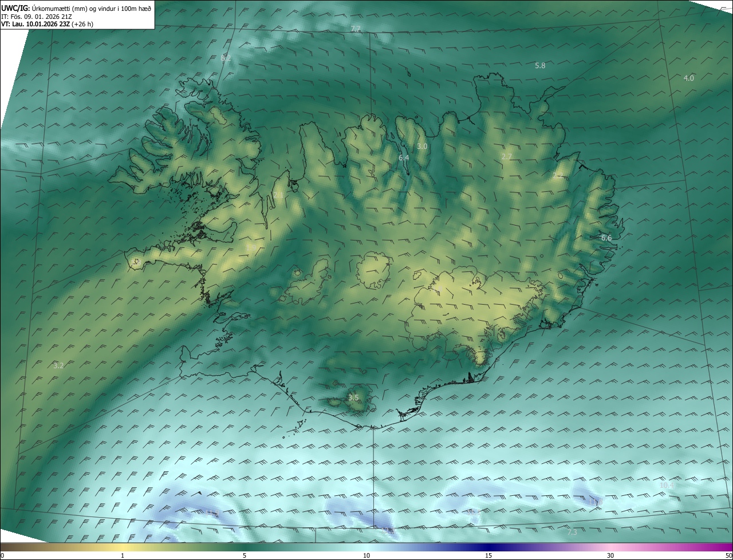This screenshot has height=560, width=733.
Task: Click the 3.2 value in the southwest ocean
Action: pos(58,365)
